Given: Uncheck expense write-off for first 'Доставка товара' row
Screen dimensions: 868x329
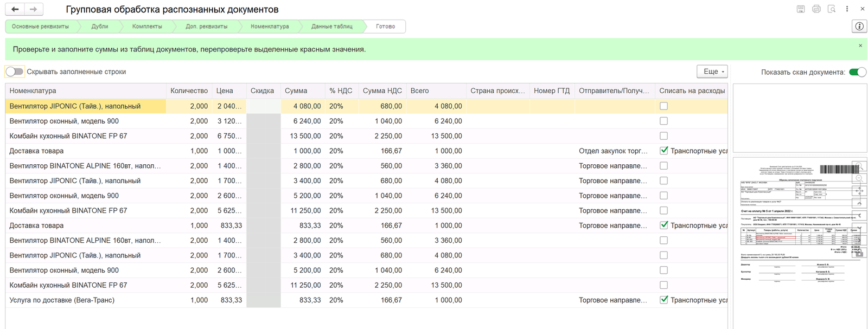Looking at the screenshot, I should coord(663,151).
